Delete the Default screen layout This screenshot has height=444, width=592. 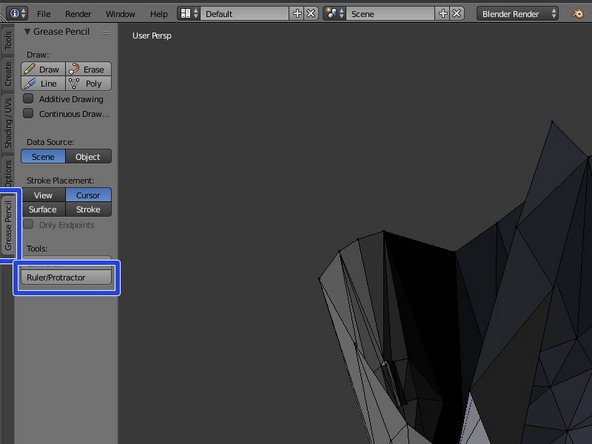[x=311, y=14]
